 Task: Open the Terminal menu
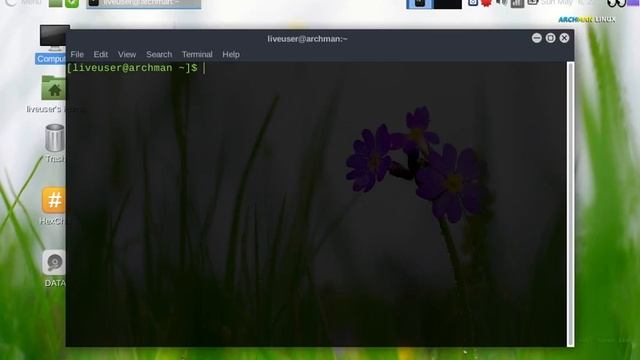point(197,54)
